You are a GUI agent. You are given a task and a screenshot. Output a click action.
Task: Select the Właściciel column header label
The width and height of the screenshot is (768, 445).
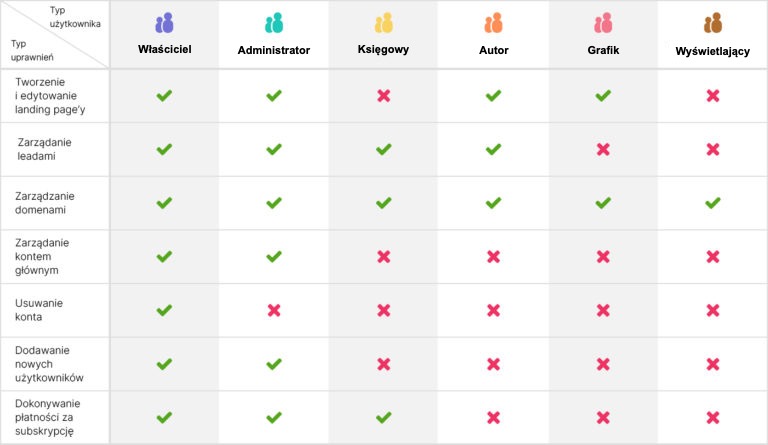click(165, 49)
